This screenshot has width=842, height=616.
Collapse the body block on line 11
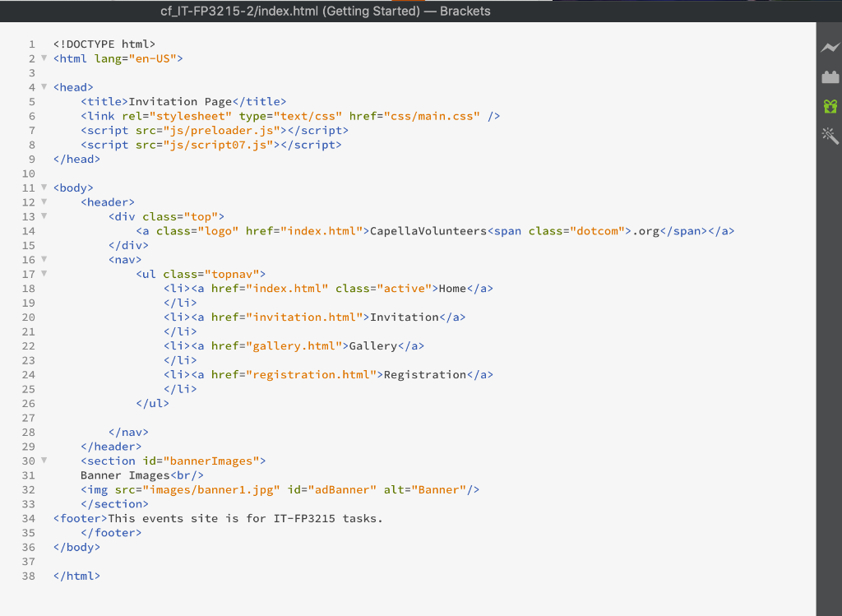coord(44,188)
